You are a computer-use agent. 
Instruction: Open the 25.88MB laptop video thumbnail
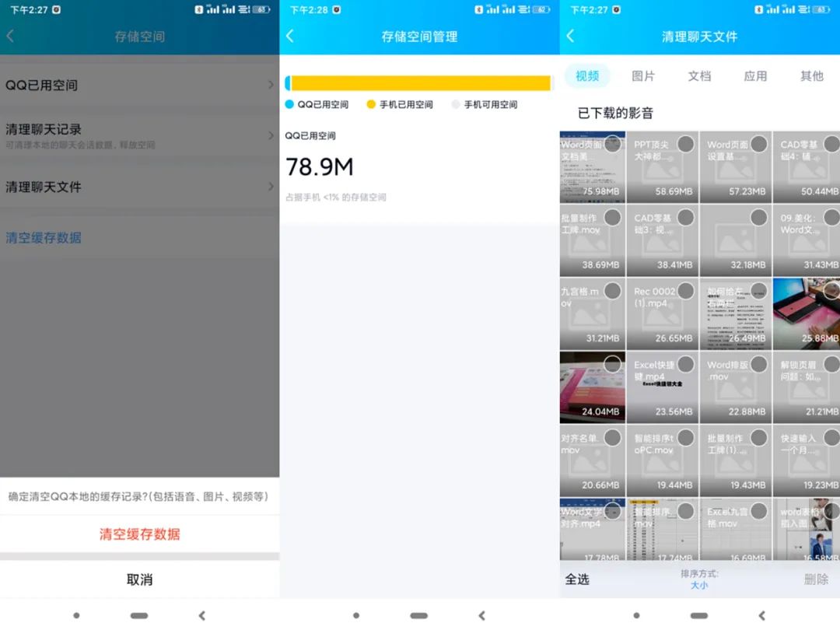click(x=807, y=314)
